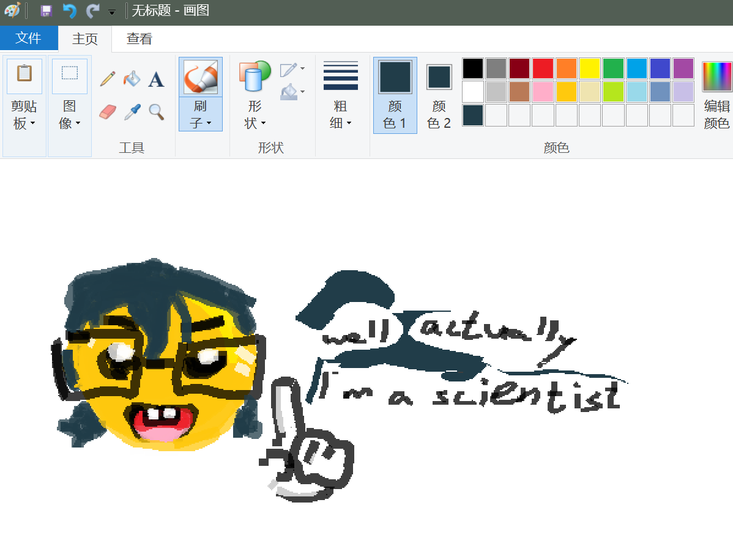Click the thumbs-up hand drawing
Viewport: 733px width, 560px height.
pyautogui.click(x=306, y=439)
